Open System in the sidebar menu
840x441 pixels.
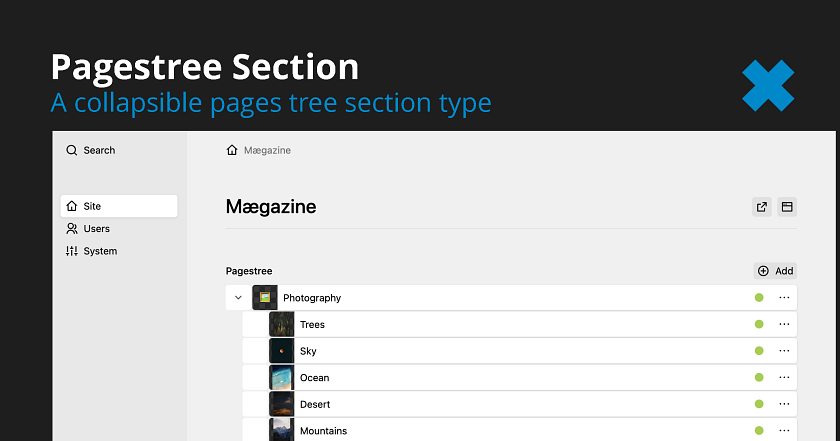click(99, 251)
